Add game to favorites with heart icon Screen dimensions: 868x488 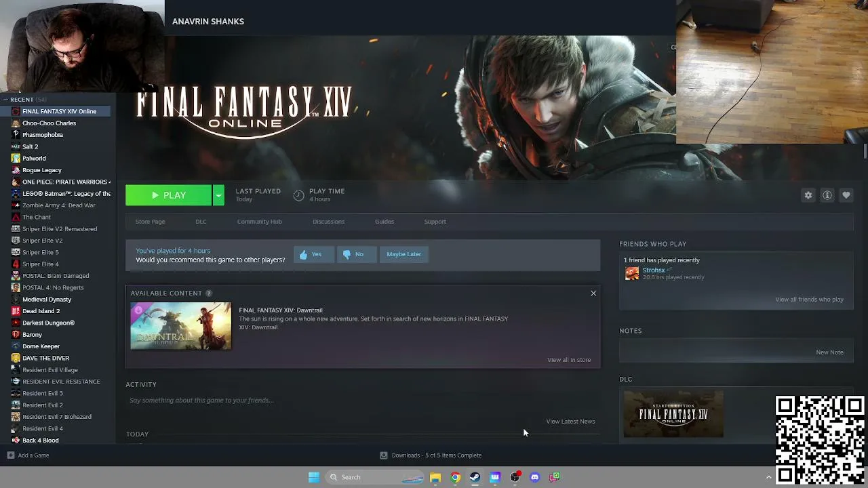click(846, 195)
